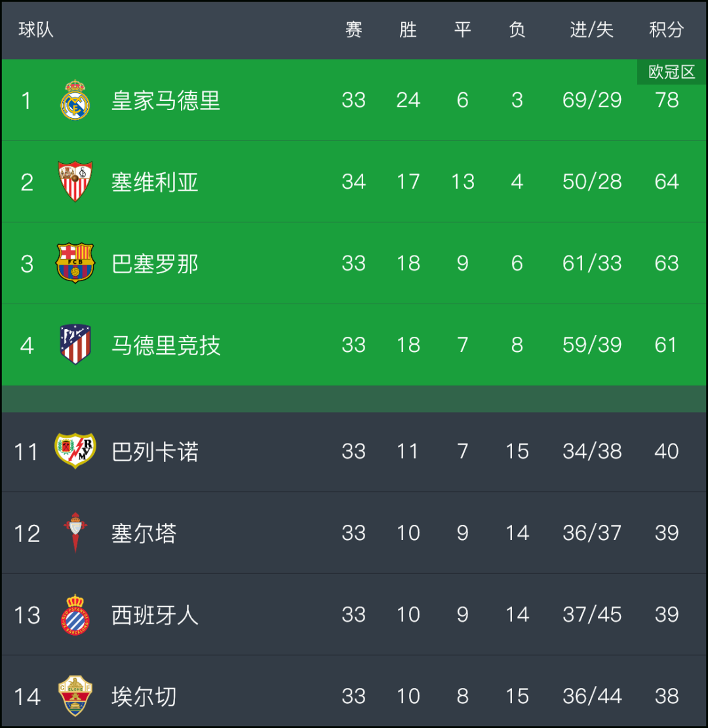Click the Espanyol club crest

(x=75, y=614)
